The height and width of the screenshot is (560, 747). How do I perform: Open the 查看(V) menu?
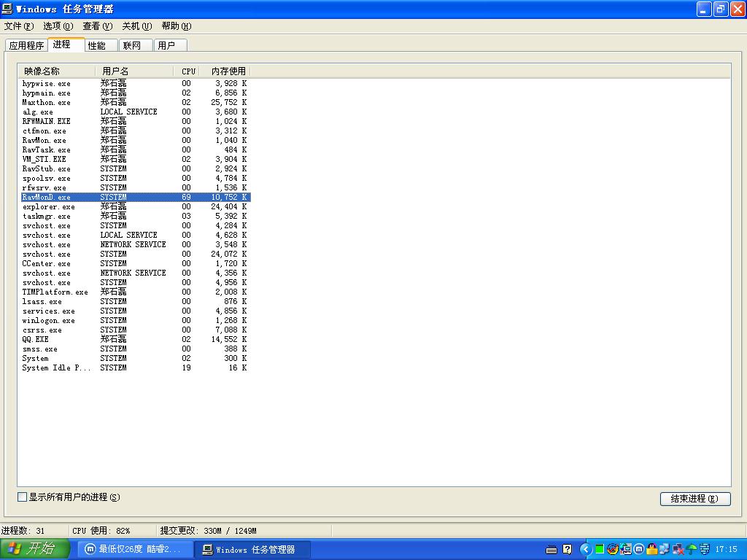point(98,26)
